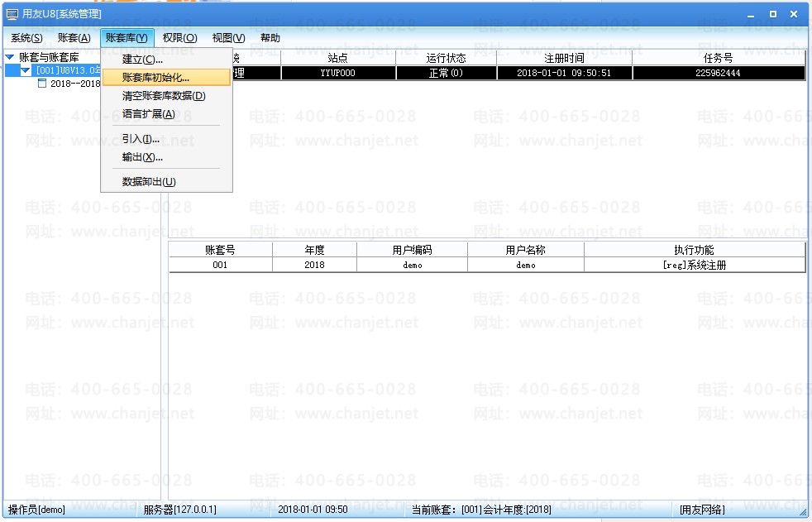Select the [reg]系统注册 function cell
The width and height of the screenshot is (812, 522).
coord(694,266)
